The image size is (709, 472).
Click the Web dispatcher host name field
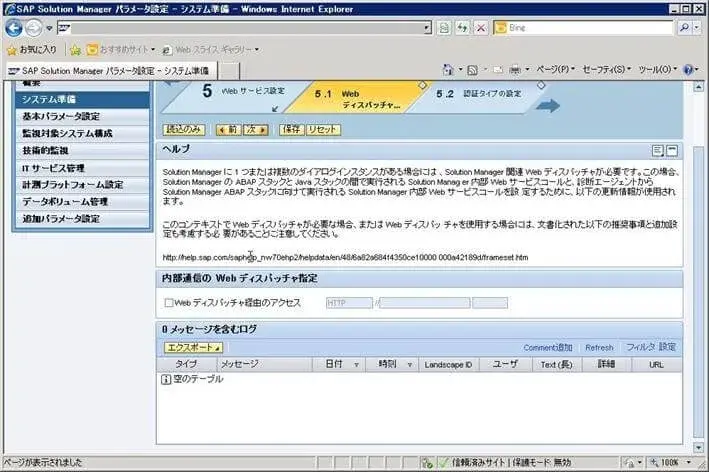(424, 303)
